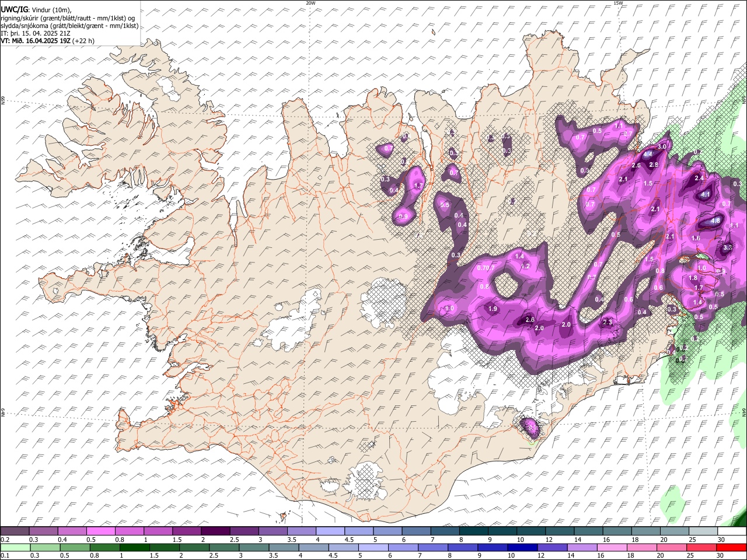The image size is (747, 560).
Task: Click the 4.8 precipitation value on the map
Action: pyautogui.click(x=716, y=221)
